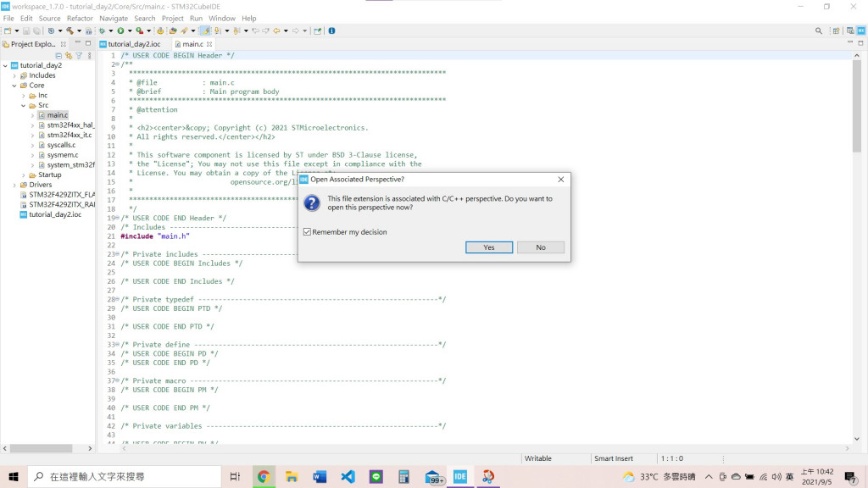
Task: Collapse the code fold at line 37
Action: (x=117, y=380)
